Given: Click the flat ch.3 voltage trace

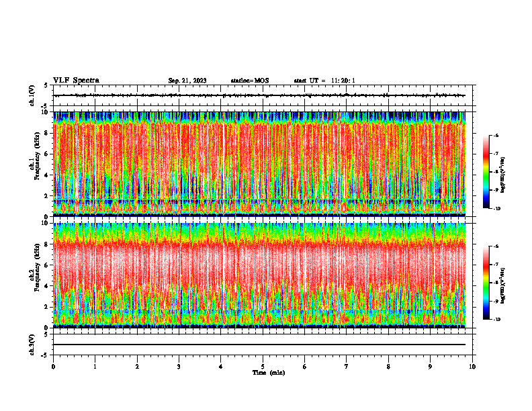Looking at the screenshot, I should point(259,345).
